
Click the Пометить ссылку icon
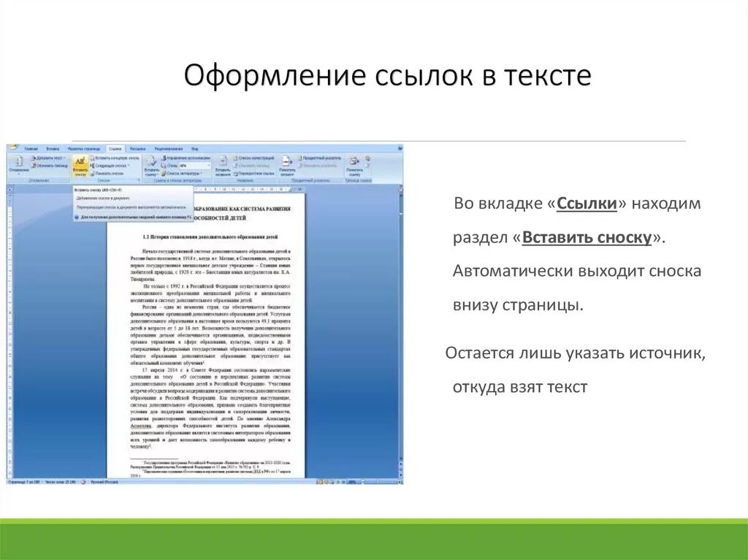(354, 166)
